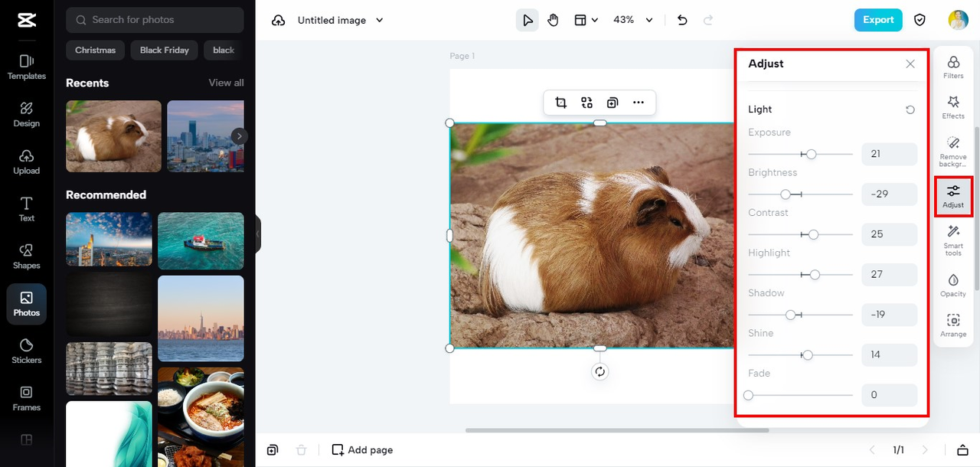Click View all recents link

click(226, 83)
